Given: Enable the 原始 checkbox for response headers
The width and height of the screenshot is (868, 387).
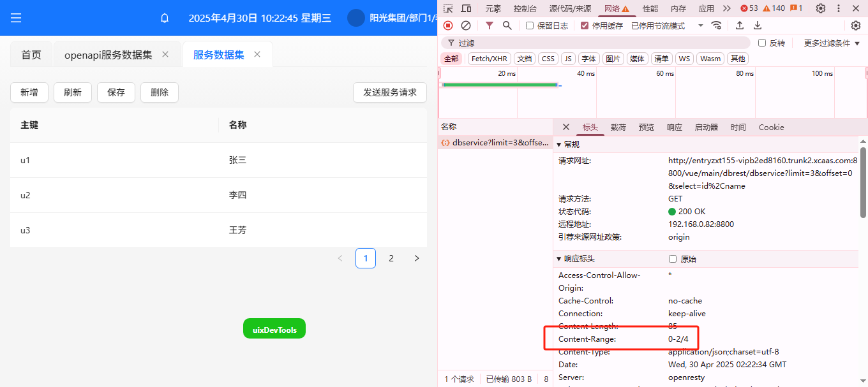Looking at the screenshot, I should coord(673,259).
